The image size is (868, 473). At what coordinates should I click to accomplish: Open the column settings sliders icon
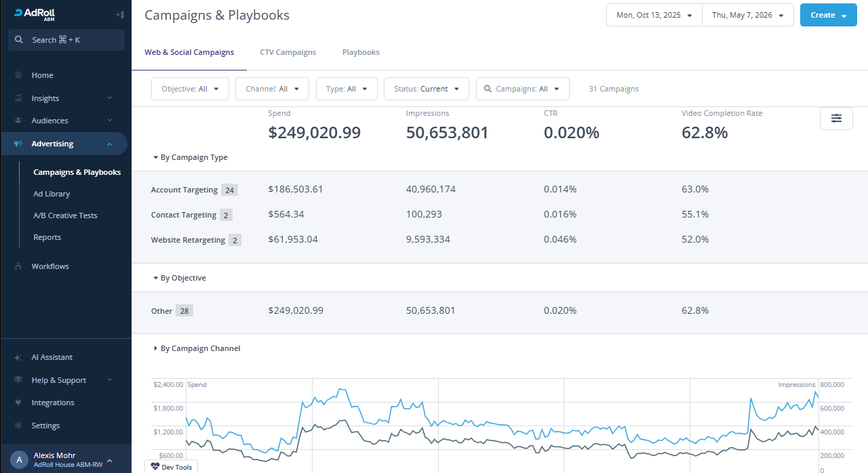point(836,118)
